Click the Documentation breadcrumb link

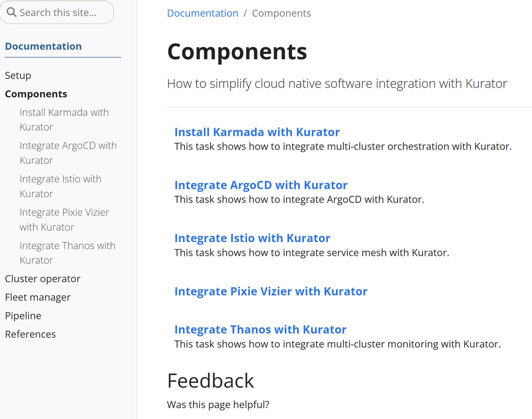tap(203, 13)
